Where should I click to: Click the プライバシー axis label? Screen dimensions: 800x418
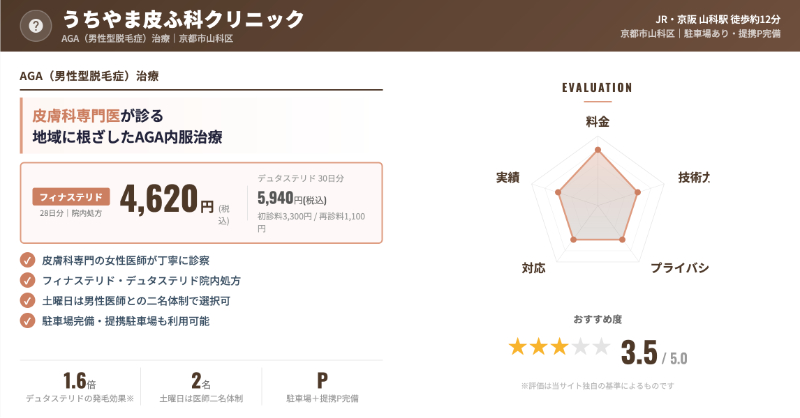[x=679, y=267]
